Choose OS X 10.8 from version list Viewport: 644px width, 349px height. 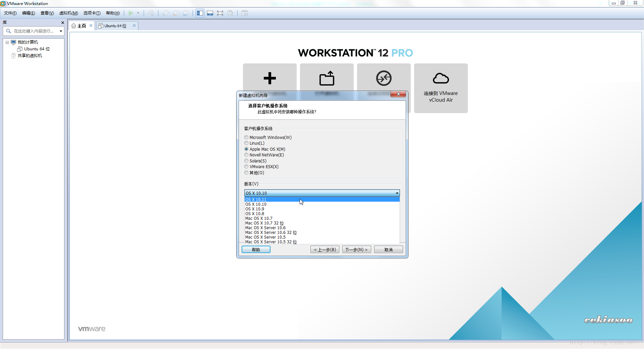[x=322, y=213]
